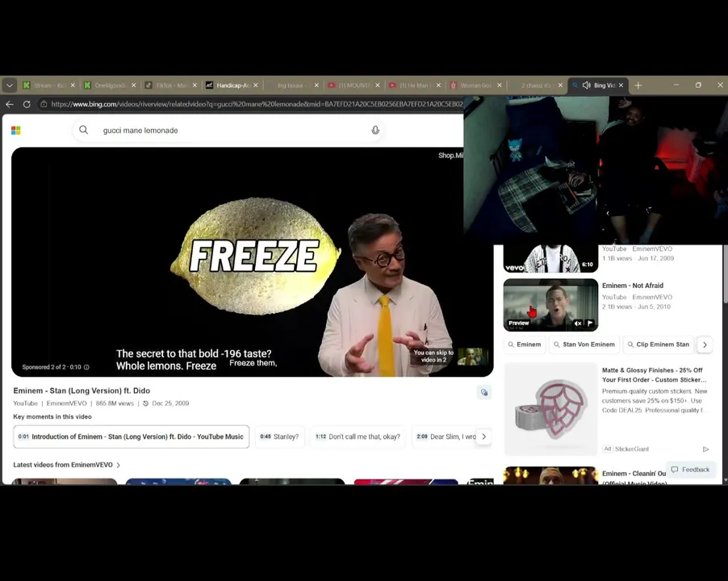Jump to 0:01 Introduction key moment
This screenshot has height=581, width=728.
(x=132, y=437)
